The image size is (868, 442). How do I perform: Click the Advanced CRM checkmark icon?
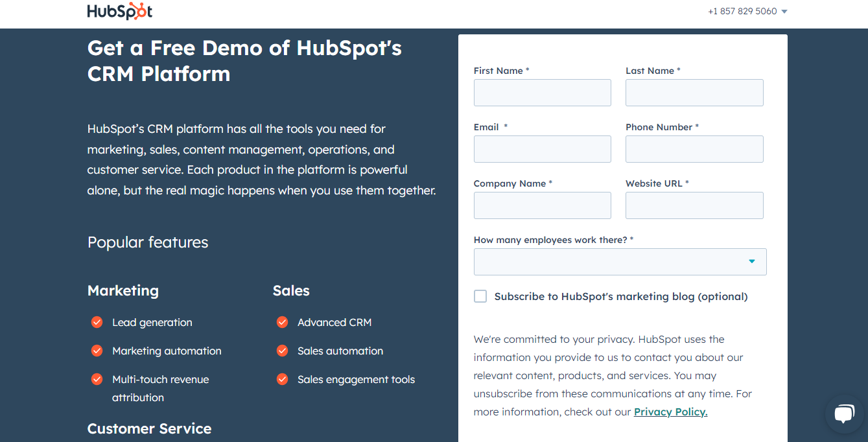click(283, 322)
